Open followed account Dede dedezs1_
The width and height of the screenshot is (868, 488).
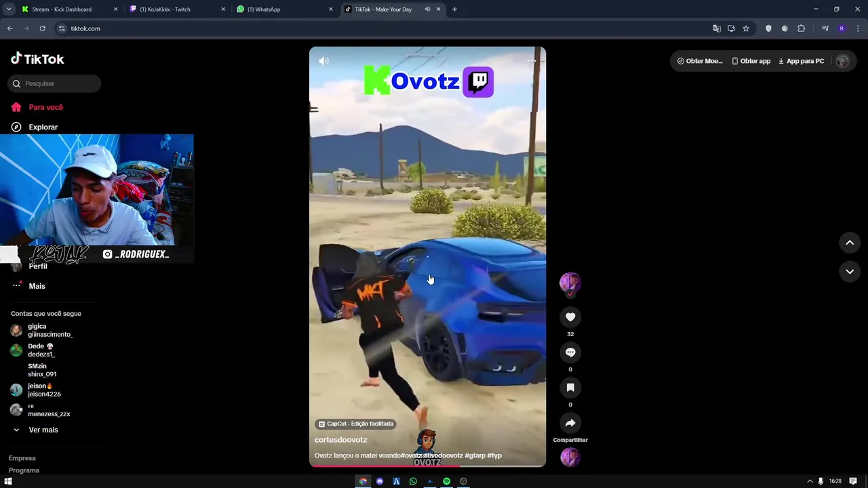(34, 350)
